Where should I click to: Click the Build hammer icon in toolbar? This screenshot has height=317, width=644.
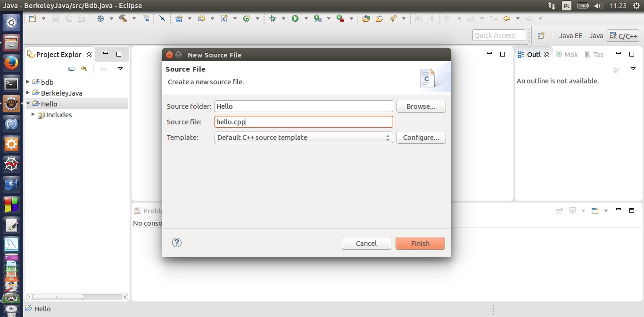(123, 19)
